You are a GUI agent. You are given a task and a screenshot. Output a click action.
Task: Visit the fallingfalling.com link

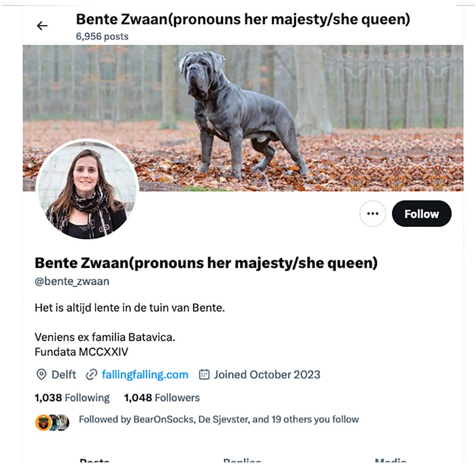click(145, 375)
